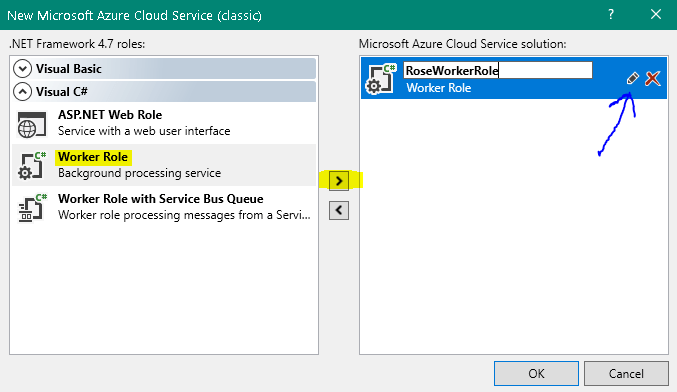Screen dimensions: 677x392
Task: Click the OK button
Action: click(536, 373)
